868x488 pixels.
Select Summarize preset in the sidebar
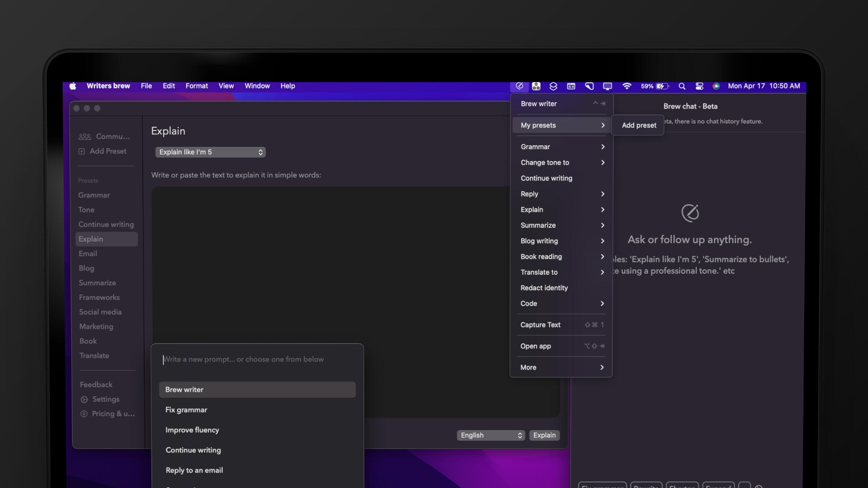point(97,283)
